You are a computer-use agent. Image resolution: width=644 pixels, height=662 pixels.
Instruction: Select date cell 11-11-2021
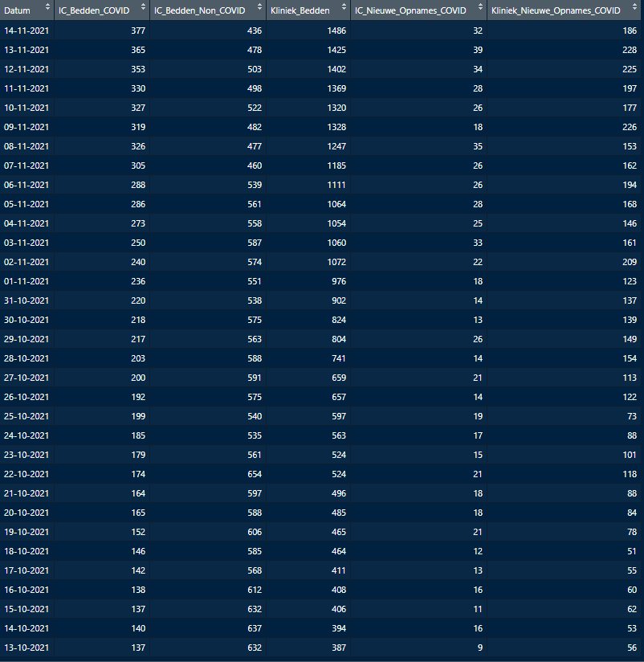pos(26,88)
